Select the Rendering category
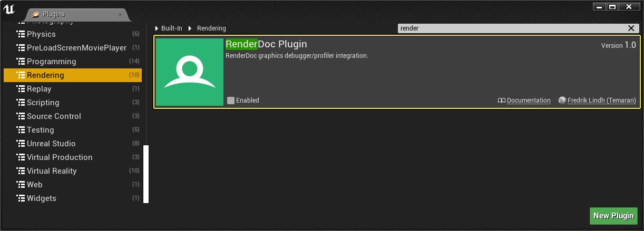This screenshot has height=231, width=644. (x=73, y=75)
